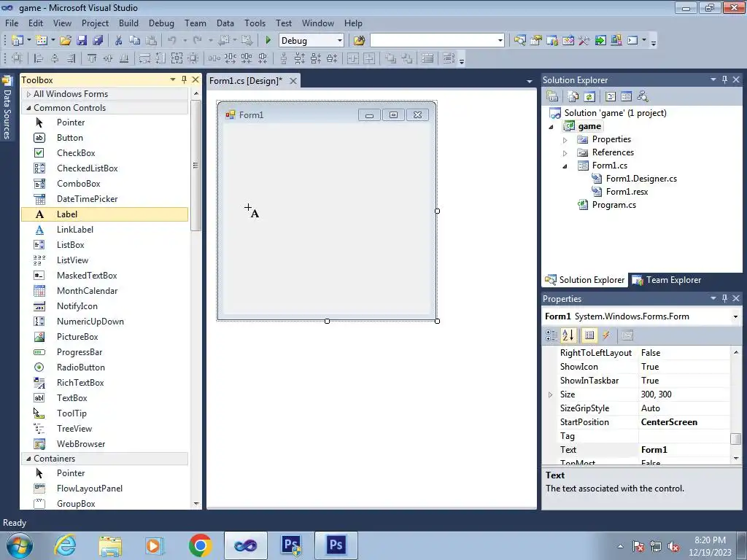Toggle auto-hide pin on Toolbox panel
Image resolution: width=747 pixels, height=560 pixels.
(184, 79)
